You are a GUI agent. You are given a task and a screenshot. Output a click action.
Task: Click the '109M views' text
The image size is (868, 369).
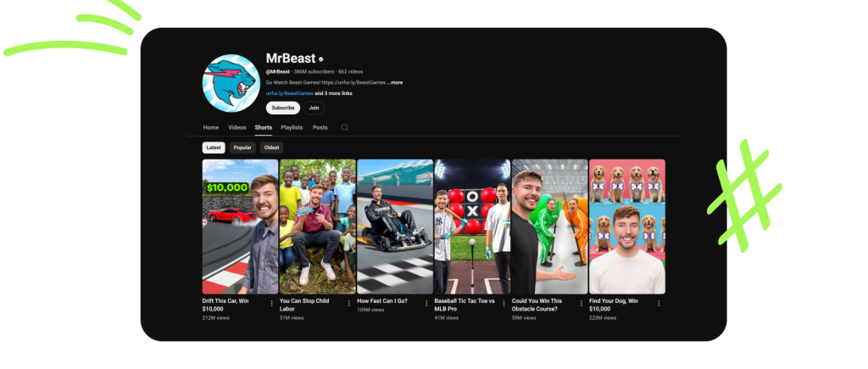[371, 310]
